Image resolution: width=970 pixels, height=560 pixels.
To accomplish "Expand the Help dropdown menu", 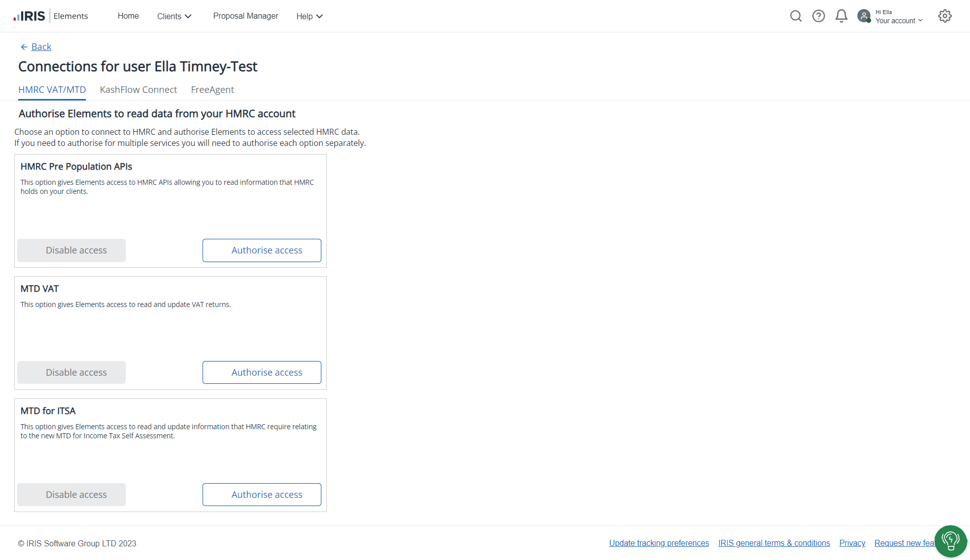I will pos(309,16).
